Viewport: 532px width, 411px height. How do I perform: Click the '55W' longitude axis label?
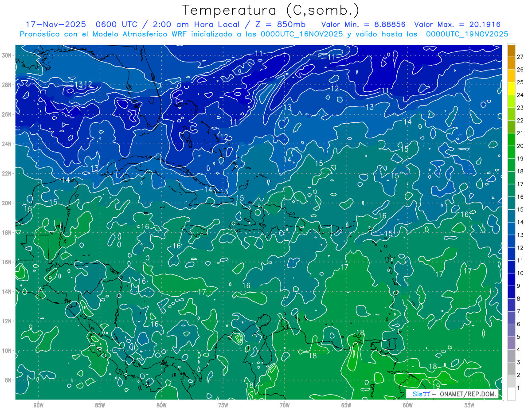point(469,405)
